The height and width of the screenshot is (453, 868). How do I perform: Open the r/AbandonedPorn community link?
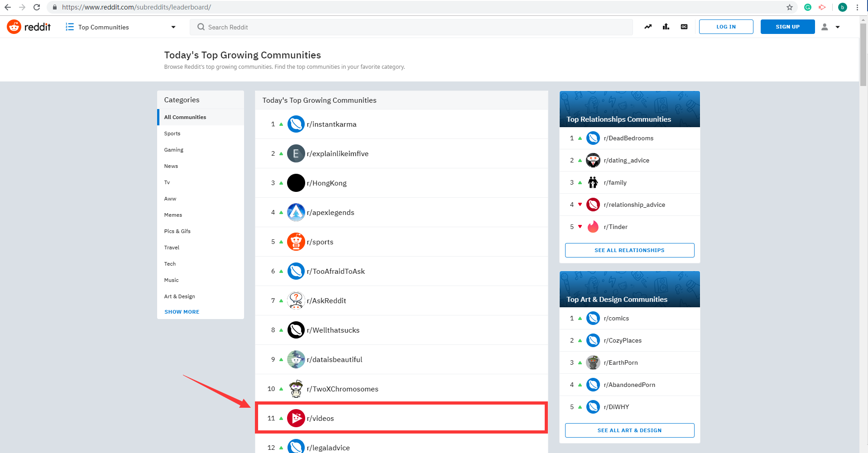pos(629,385)
